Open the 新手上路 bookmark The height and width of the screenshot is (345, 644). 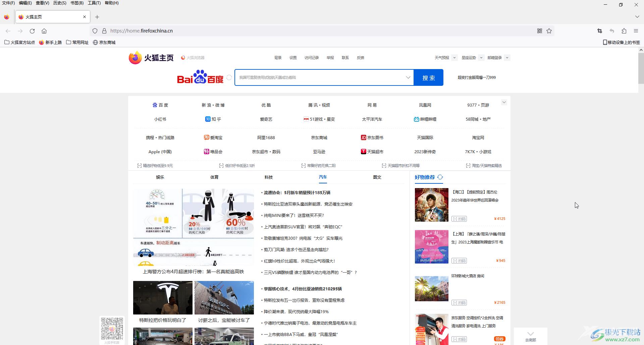51,43
